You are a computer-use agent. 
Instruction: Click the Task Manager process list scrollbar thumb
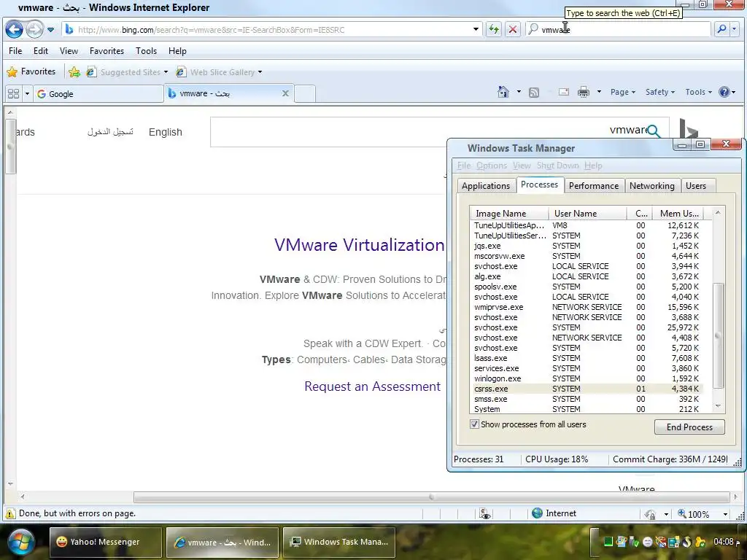718,335
